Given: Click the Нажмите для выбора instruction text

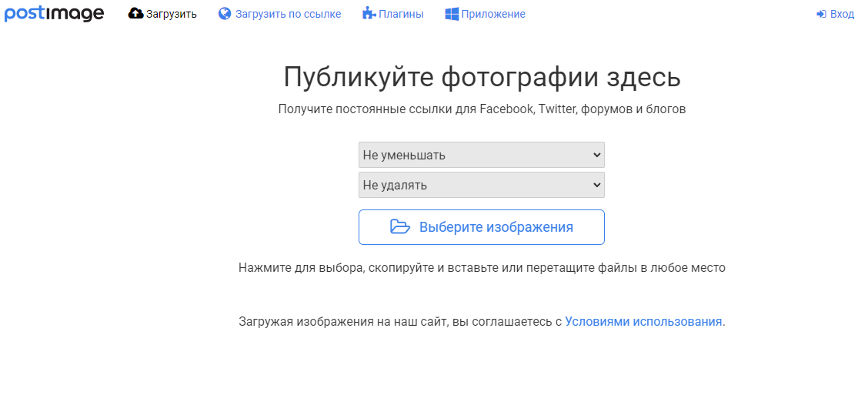Looking at the screenshot, I should 482,268.
